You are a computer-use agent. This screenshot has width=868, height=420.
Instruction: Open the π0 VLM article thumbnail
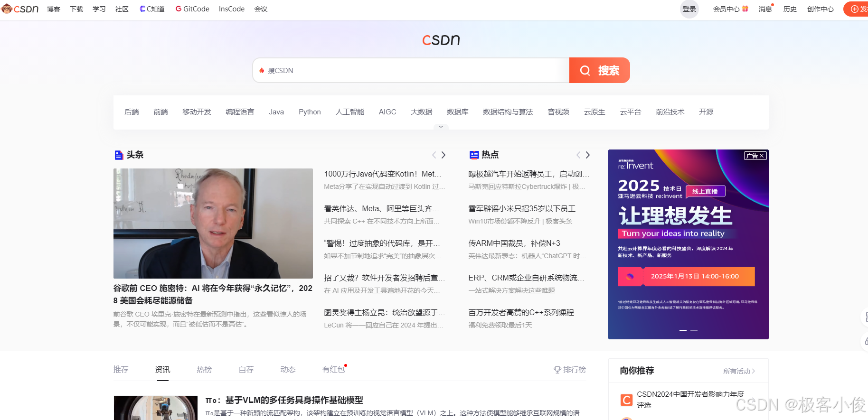155,408
